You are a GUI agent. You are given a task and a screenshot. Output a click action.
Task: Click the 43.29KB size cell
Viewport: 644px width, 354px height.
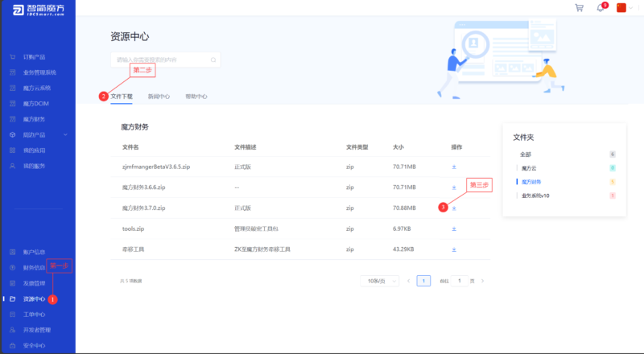pos(403,249)
